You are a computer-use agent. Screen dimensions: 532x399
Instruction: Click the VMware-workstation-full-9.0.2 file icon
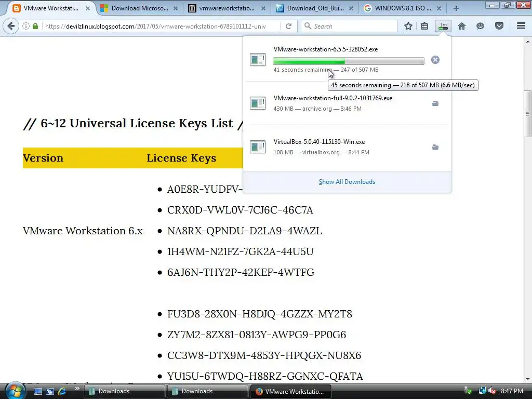pyautogui.click(x=258, y=103)
